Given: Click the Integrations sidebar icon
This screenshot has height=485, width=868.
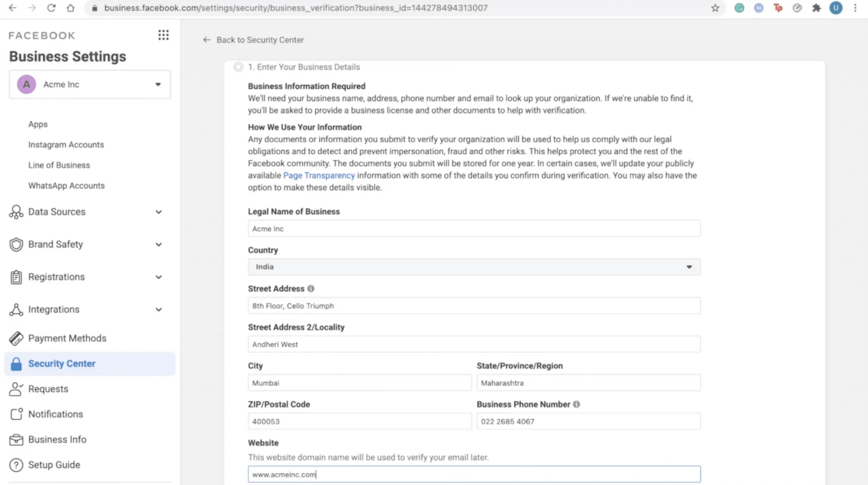Looking at the screenshot, I should click(16, 309).
